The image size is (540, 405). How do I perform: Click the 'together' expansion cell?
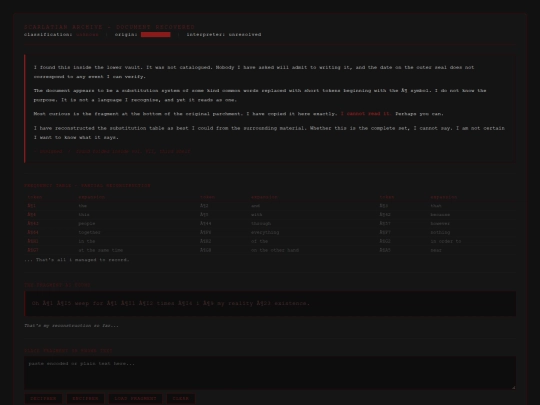pos(90,232)
